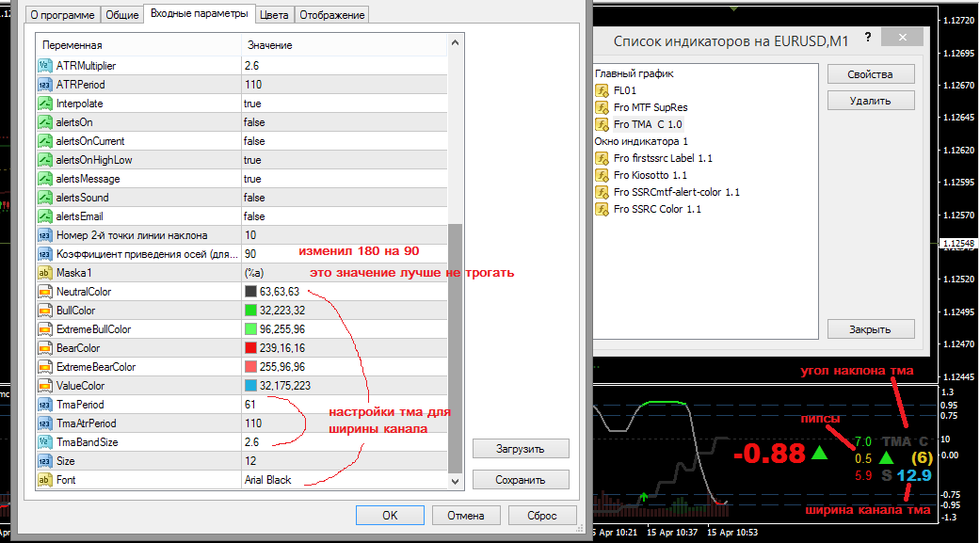Click the Удалить button
Viewport: 980px width, 543px height.
871,101
